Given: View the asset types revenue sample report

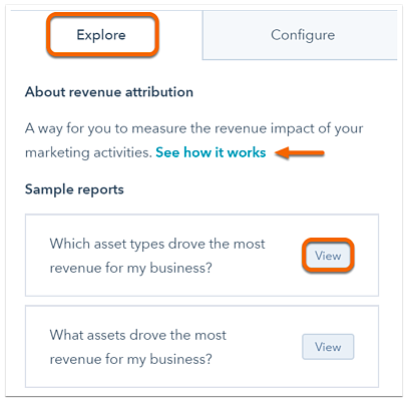Looking at the screenshot, I should 328,256.
